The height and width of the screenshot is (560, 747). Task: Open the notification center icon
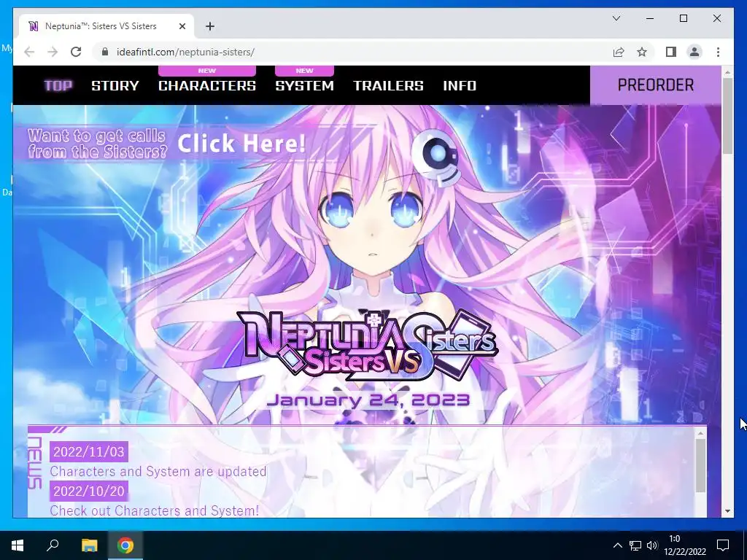click(723, 545)
